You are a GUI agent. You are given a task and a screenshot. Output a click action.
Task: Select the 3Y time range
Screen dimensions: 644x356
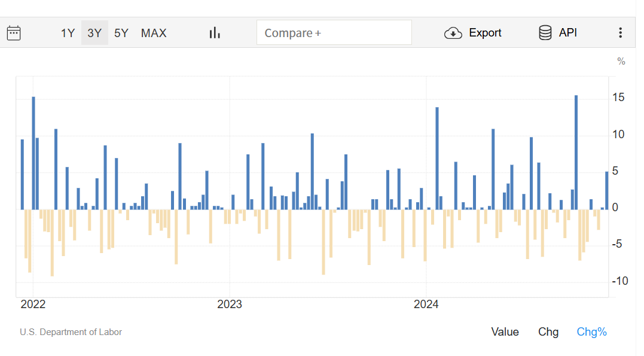94,33
